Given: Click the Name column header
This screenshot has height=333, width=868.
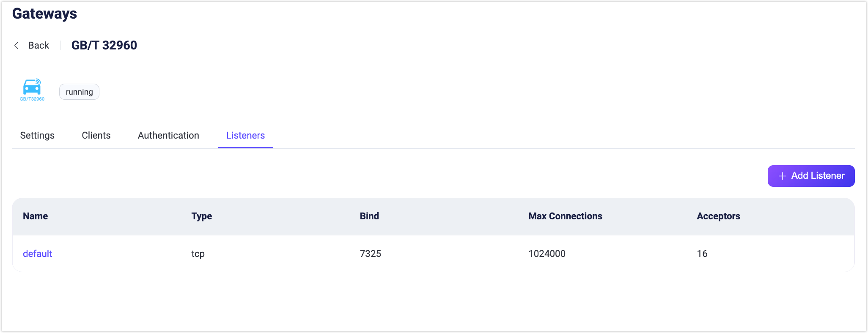Looking at the screenshot, I should pos(36,216).
